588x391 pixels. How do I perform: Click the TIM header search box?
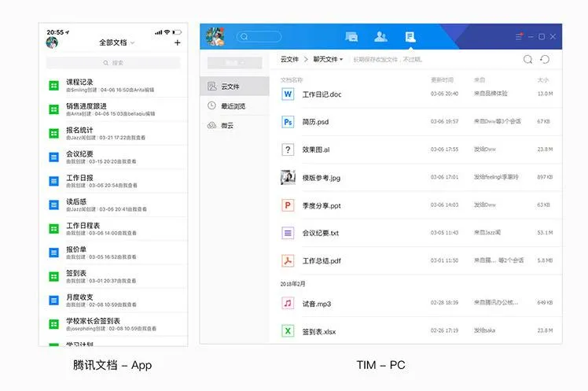[259, 36]
